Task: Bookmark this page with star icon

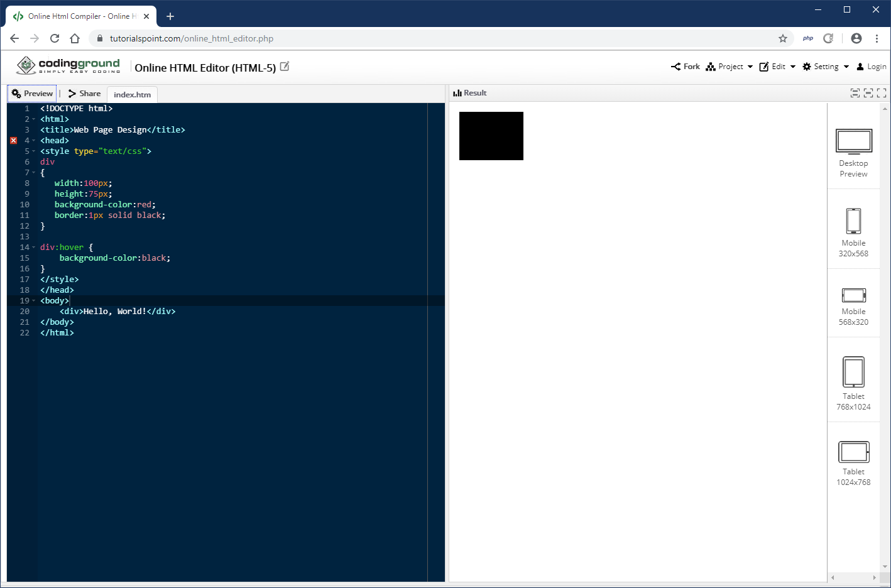Action: pos(783,38)
